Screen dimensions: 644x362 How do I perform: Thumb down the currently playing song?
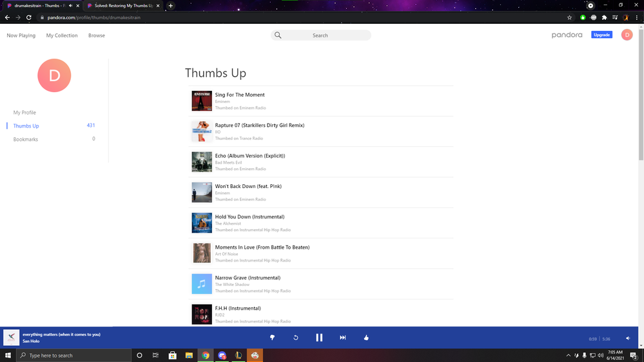(272, 338)
